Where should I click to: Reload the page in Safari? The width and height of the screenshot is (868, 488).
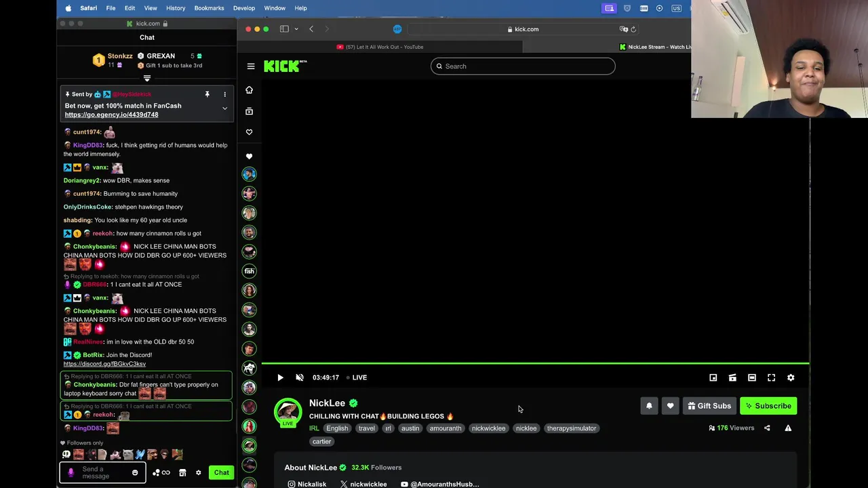point(633,29)
